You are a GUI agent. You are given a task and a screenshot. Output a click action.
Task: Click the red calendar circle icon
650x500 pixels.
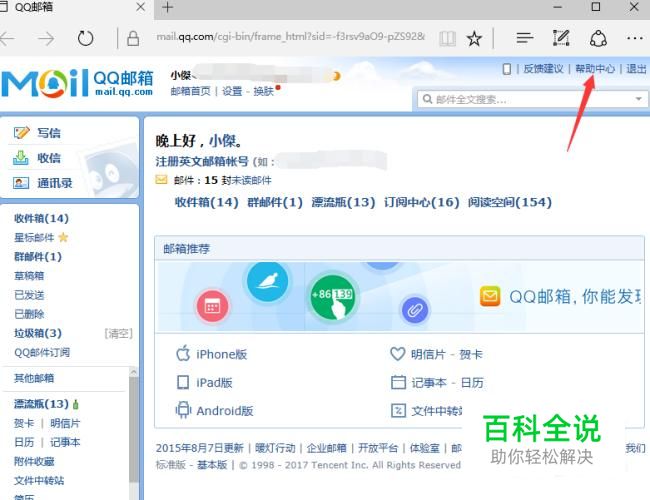tap(212, 306)
